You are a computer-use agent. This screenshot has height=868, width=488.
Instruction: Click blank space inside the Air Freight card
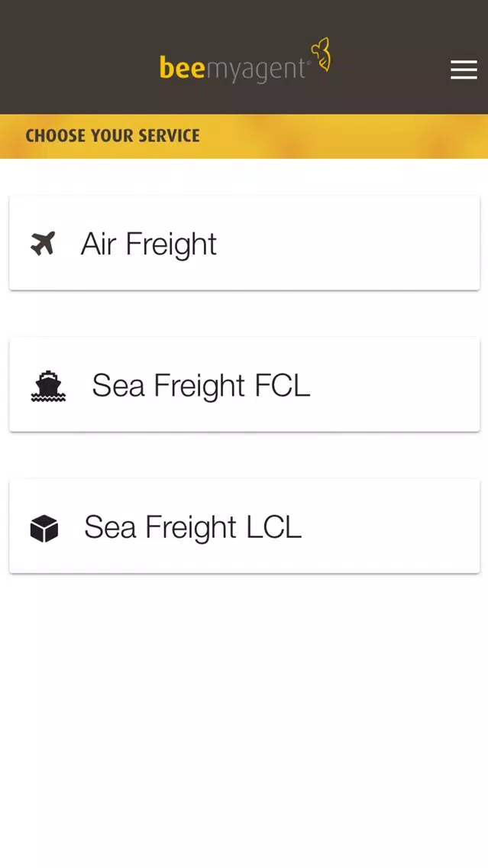coord(354,242)
